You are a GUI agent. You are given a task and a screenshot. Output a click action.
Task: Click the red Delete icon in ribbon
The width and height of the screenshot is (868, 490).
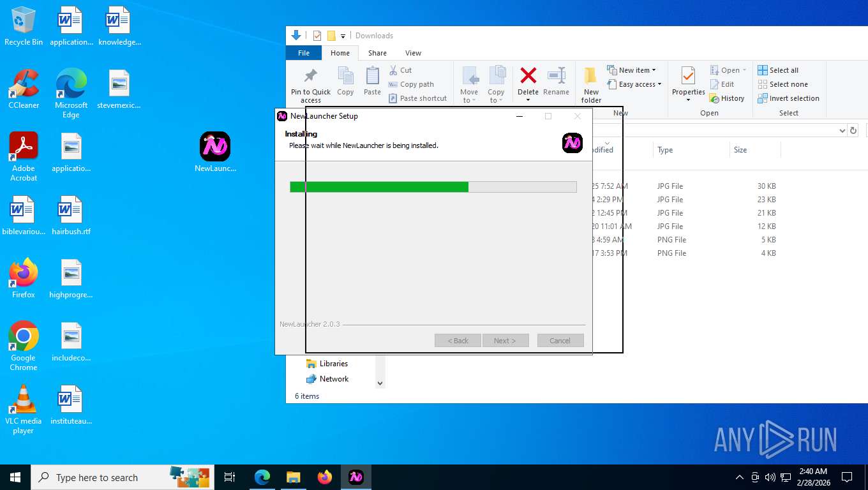point(528,76)
